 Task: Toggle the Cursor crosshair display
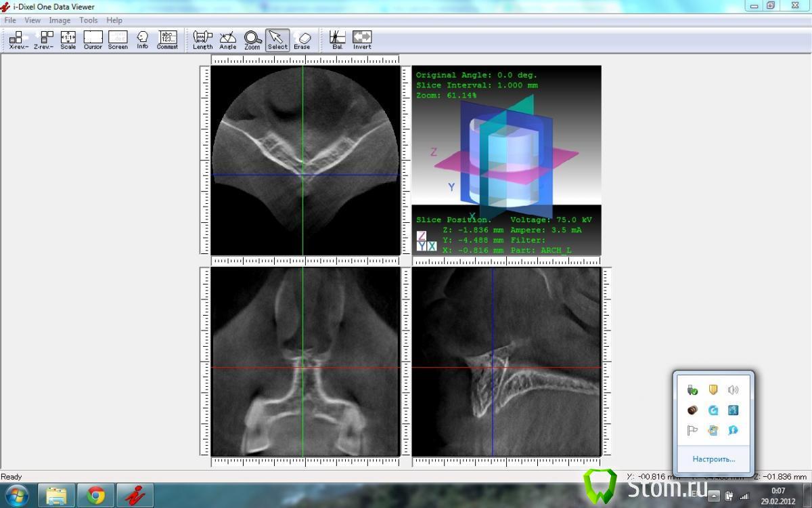tap(93, 40)
